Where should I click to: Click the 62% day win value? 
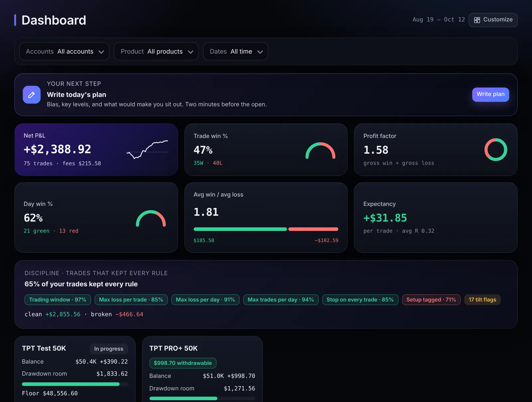pyautogui.click(x=33, y=218)
